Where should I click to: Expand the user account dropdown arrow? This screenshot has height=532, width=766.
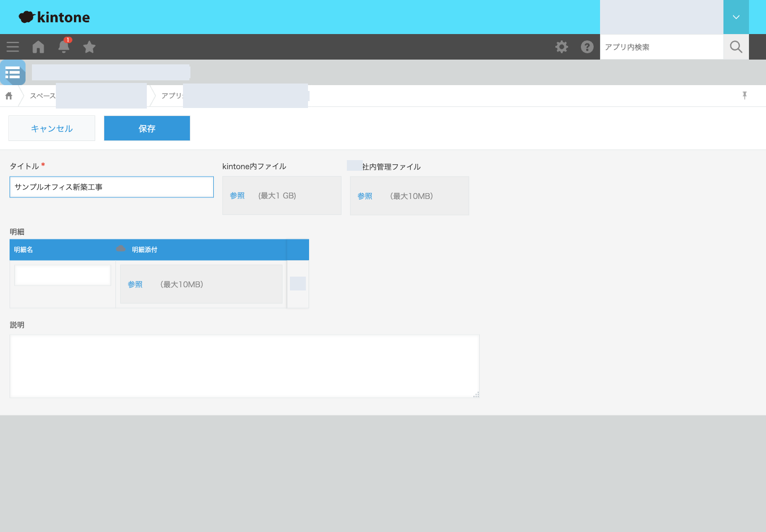[x=736, y=17]
